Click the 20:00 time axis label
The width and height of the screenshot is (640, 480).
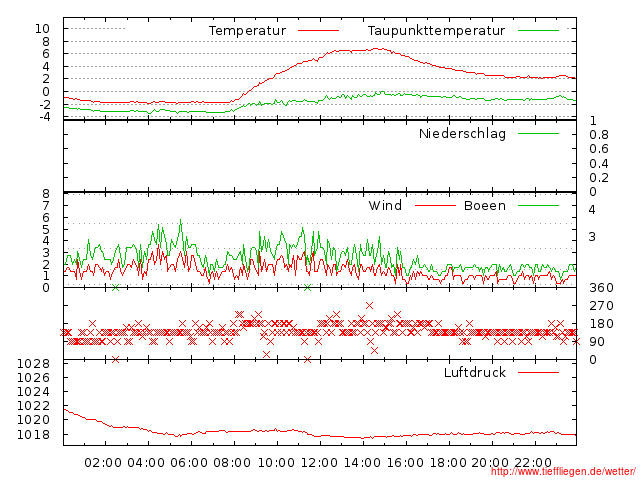pos(490,463)
